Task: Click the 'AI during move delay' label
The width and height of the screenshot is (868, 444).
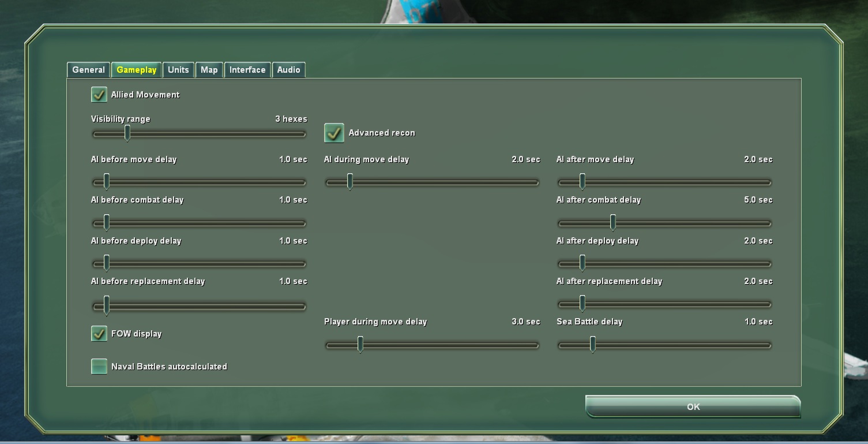Action: (x=367, y=159)
